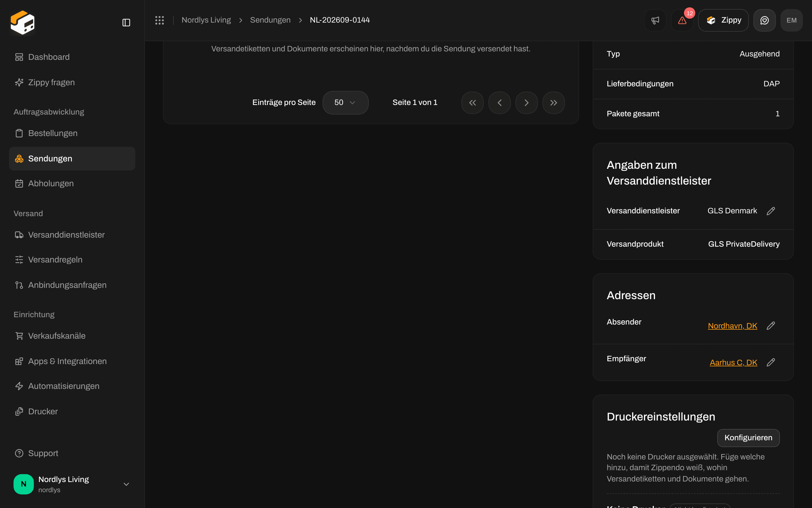
Task: Open alerts warning icon with badge 12
Action: pos(682,20)
